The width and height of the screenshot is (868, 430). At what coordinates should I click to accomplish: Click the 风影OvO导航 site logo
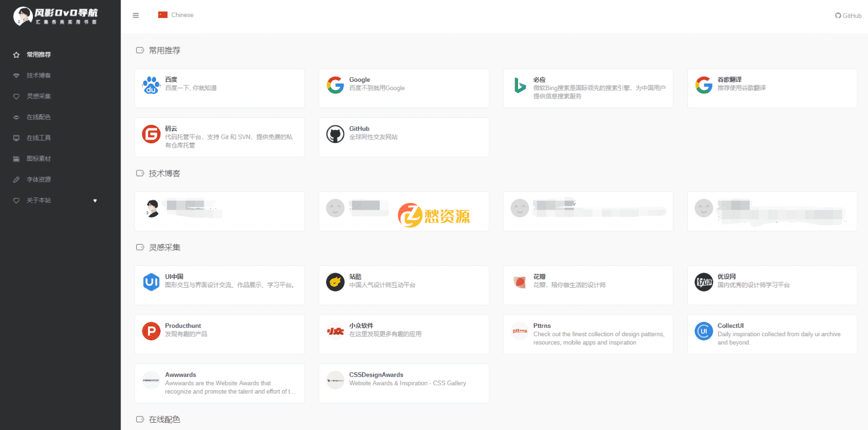click(x=55, y=16)
